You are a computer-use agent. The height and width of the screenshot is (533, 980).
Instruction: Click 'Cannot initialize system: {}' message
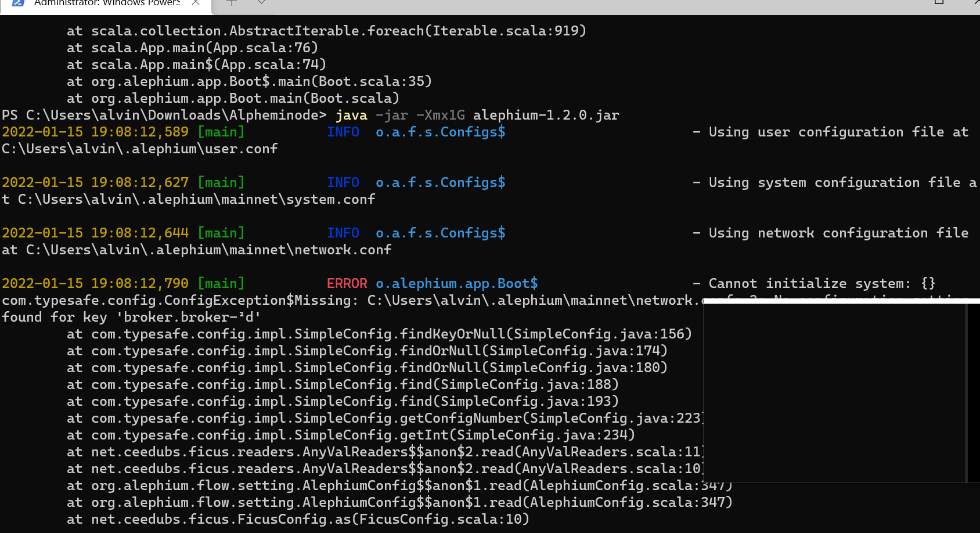point(822,284)
